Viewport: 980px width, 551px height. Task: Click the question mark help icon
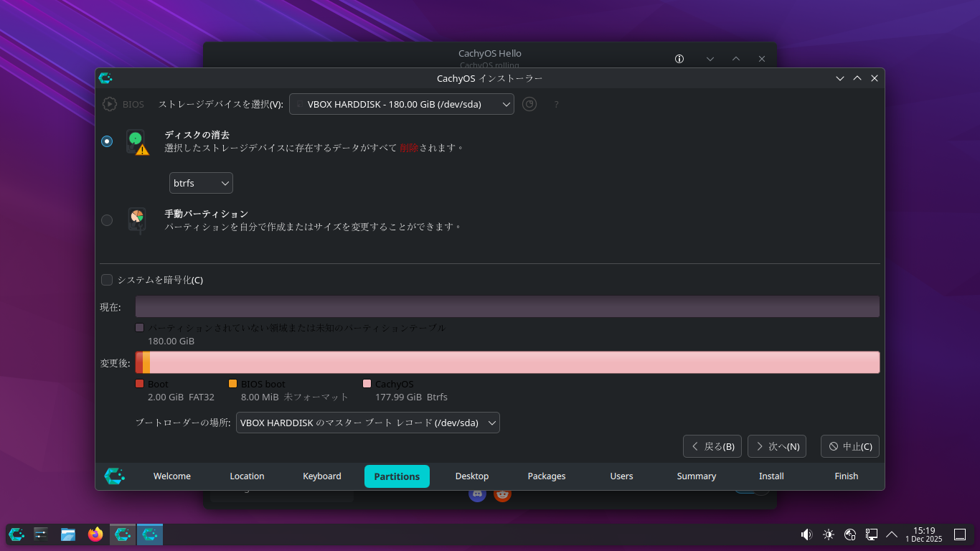pyautogui.click(x=556, y=104)
